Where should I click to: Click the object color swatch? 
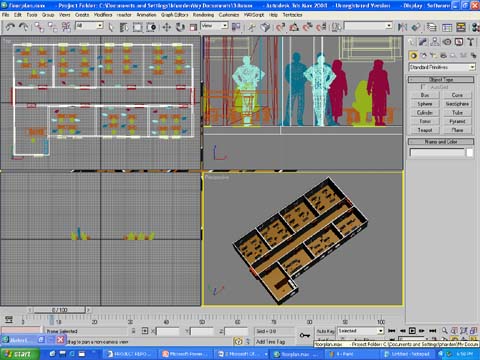tap(470, 153)
